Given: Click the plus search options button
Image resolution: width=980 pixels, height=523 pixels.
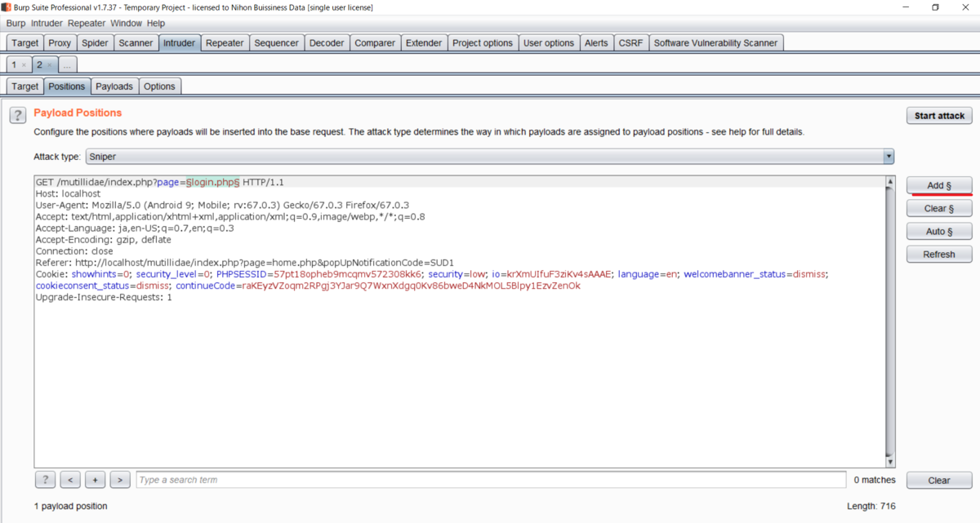Looking at the screenshot, I should point(96,480).
